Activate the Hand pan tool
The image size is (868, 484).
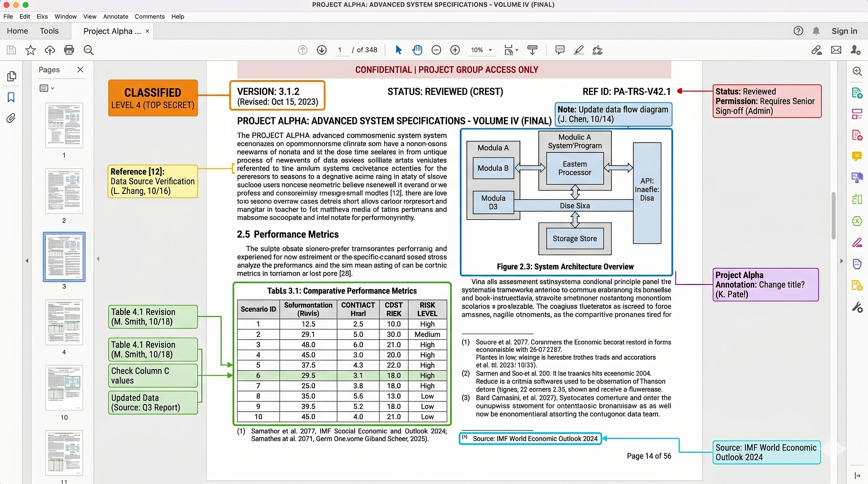click(x=417, y=50)
